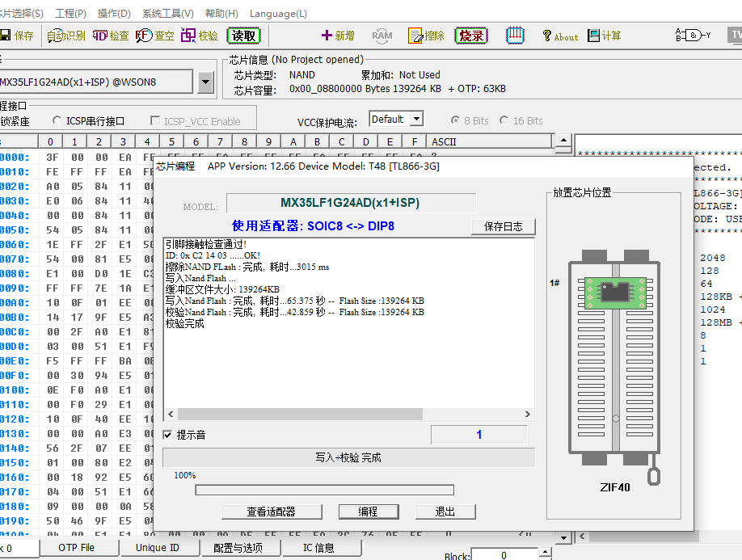Click the 擦除 (Erase) toolbar icon
Image resolution: width=742 pixels, height=560 pixels.
[426, 36]
